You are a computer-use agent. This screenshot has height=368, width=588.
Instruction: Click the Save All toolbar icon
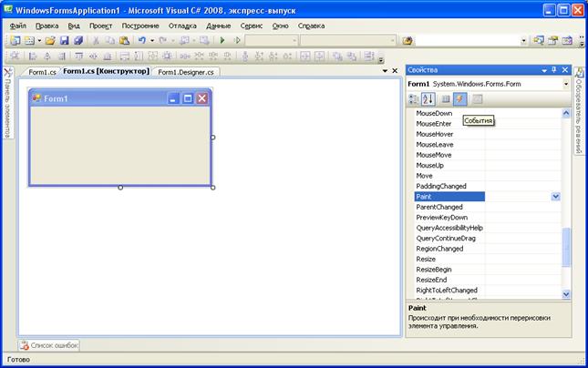coord(78,41)
